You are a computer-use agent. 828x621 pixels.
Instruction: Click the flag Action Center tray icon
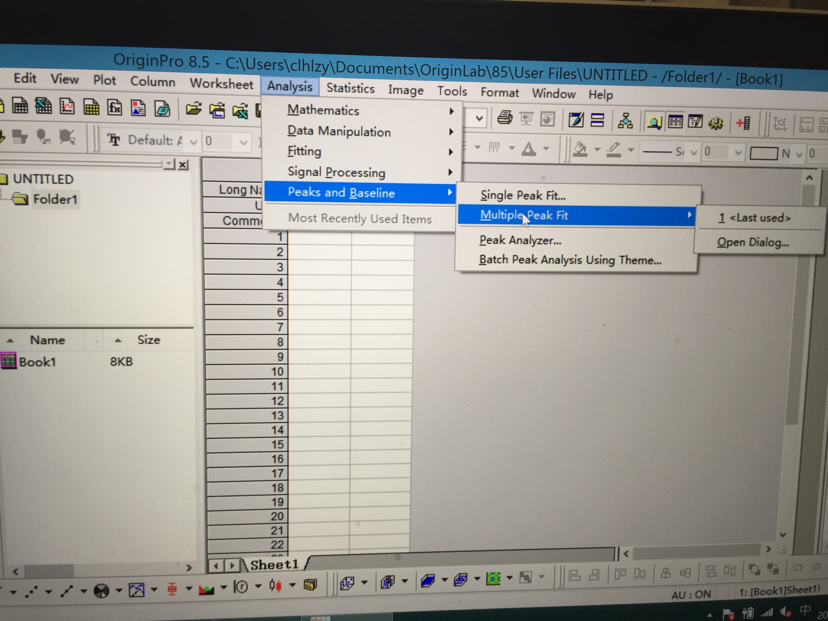point(728,614)
